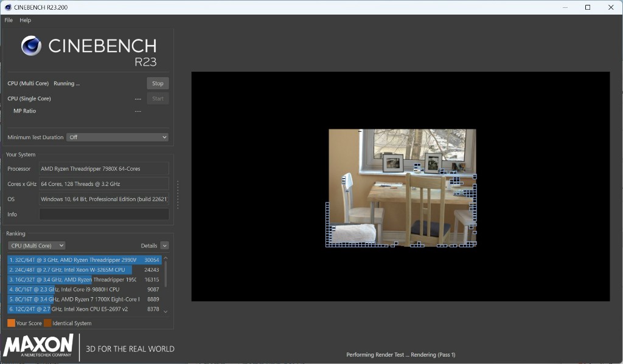623x364 pixels.
Task: Select the Intel Core i9-9880H ranking row
Action: click(x=85, y=289)
